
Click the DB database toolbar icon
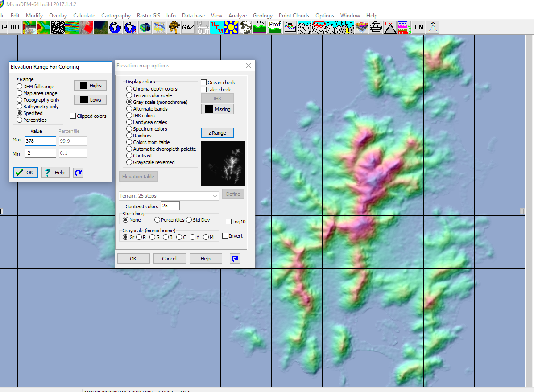pos(14,27)
